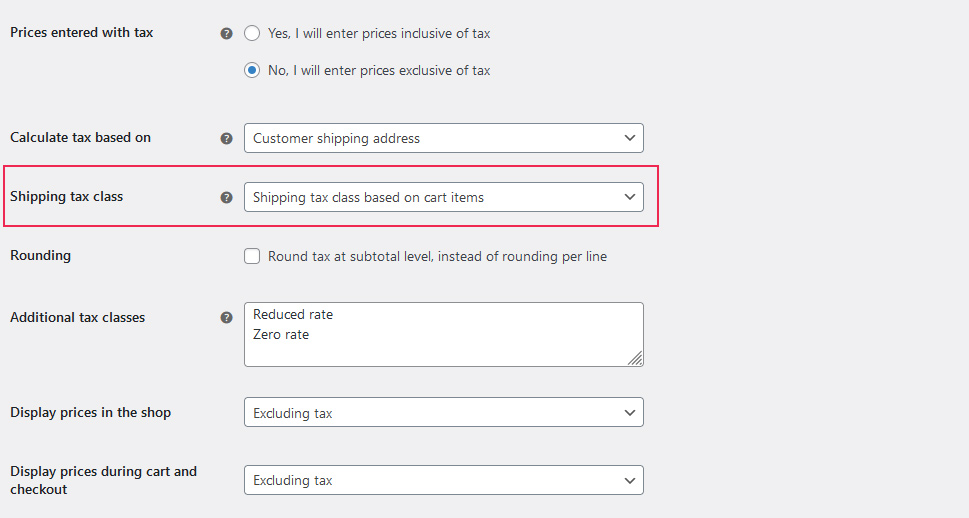Select Yes, enter prices inclusive of tax
Screen dimensions: 969x518
click(252, 33)
